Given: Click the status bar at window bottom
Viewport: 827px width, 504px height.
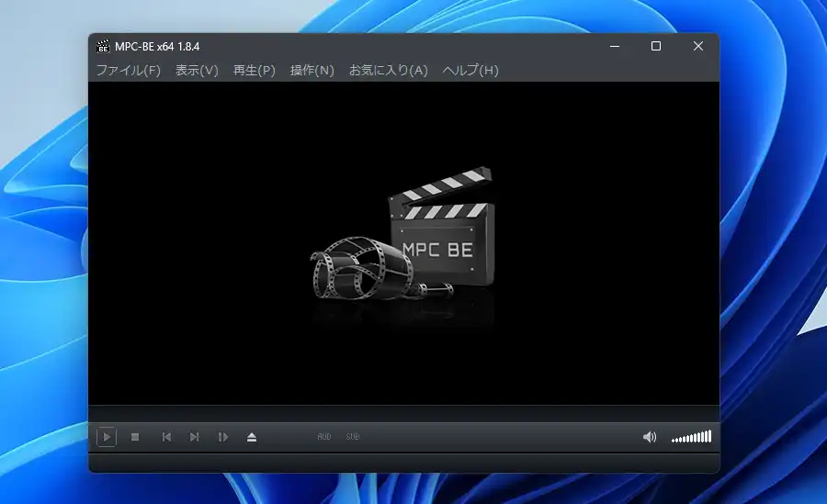Looking at the screenshot, I should (x=404, y=463).
